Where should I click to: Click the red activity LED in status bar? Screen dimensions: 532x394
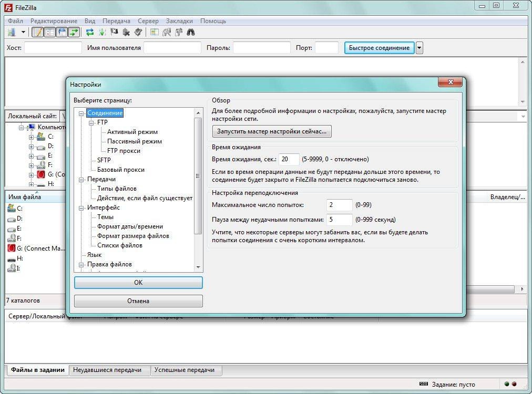pos(514,384)
